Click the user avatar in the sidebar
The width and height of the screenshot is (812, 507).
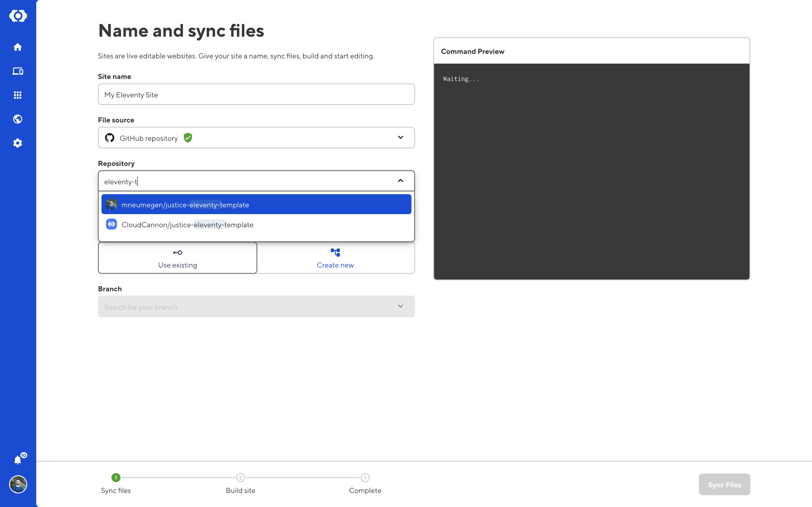18,484
